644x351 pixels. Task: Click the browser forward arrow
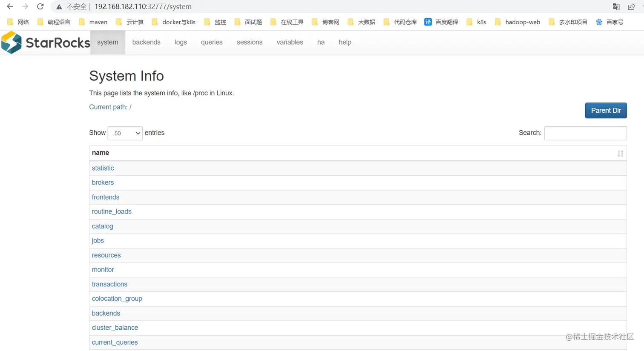click(x=25, y=6)
